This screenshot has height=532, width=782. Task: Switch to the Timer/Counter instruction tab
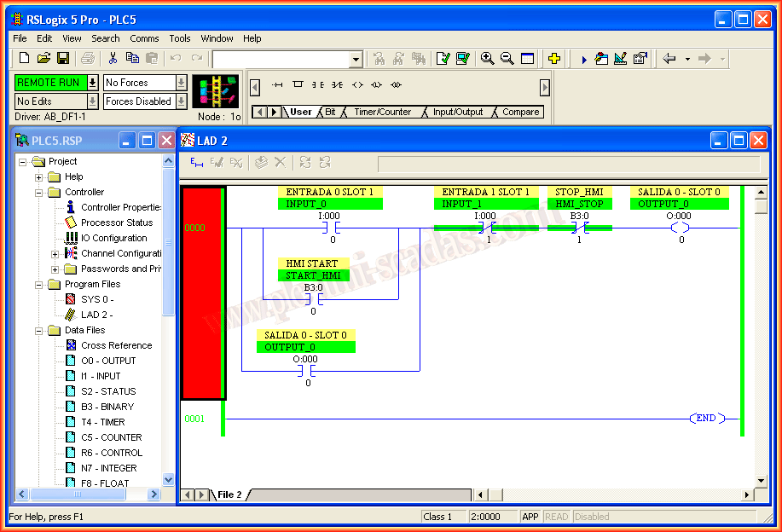(382, 113)
